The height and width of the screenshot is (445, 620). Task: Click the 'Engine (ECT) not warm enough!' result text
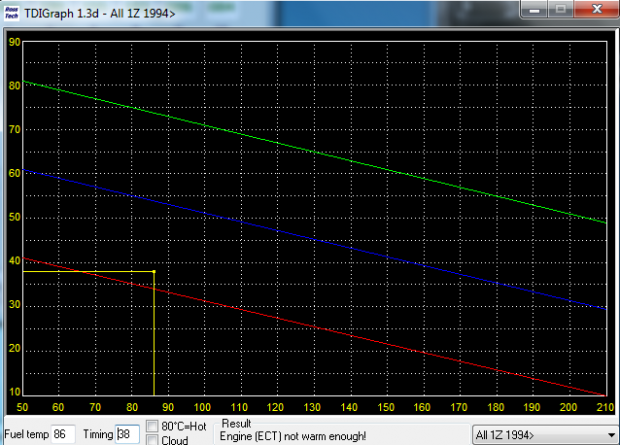tap(293, 436)
